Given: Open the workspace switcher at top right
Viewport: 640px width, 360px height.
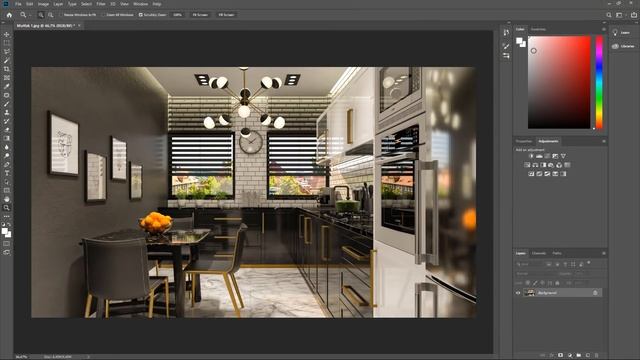Looking at the screenshot, I should point(620,15).
